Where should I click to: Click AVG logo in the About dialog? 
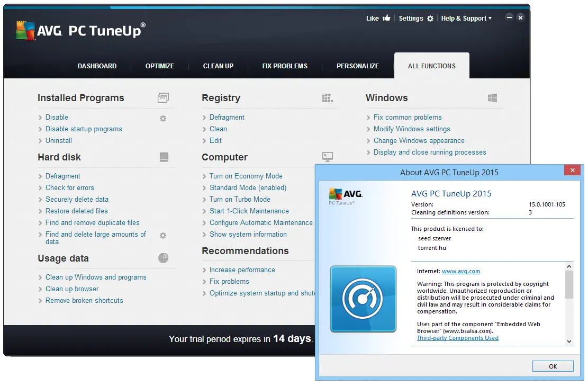[x=346, y=196]
